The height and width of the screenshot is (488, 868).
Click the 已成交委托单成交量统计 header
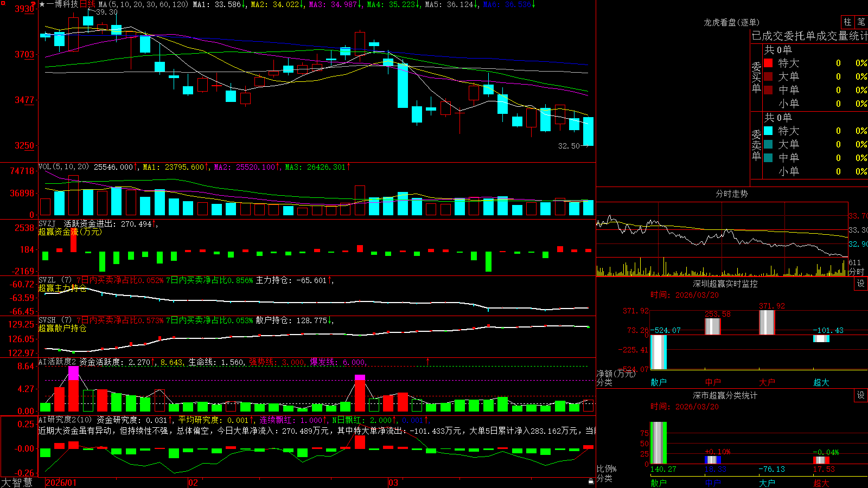tap(809, 36)
